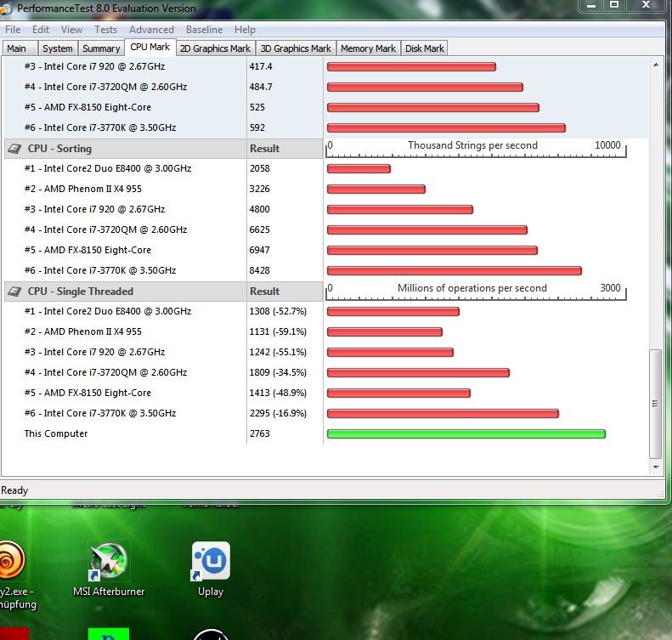Image resolution: width=672 pixels, height=640 pixels.
Task: Select i7-3770K row under Sorting
Action: [x=325, y=270]
